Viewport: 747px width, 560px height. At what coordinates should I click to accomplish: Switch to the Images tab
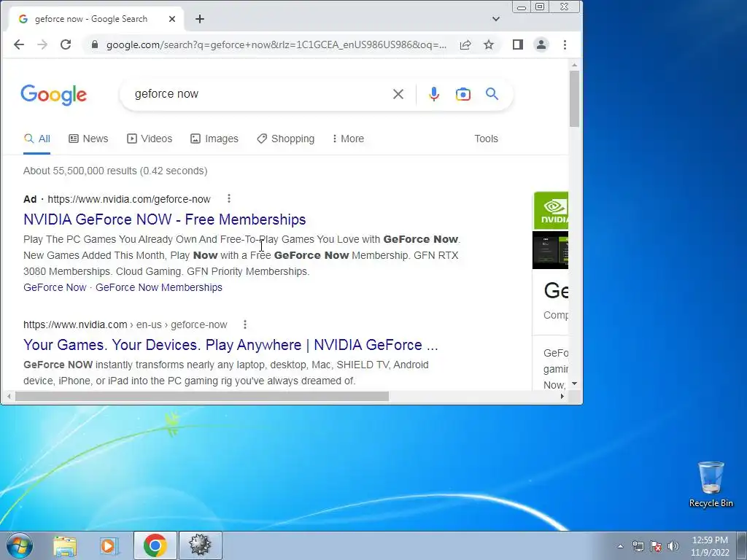[214, 139]
